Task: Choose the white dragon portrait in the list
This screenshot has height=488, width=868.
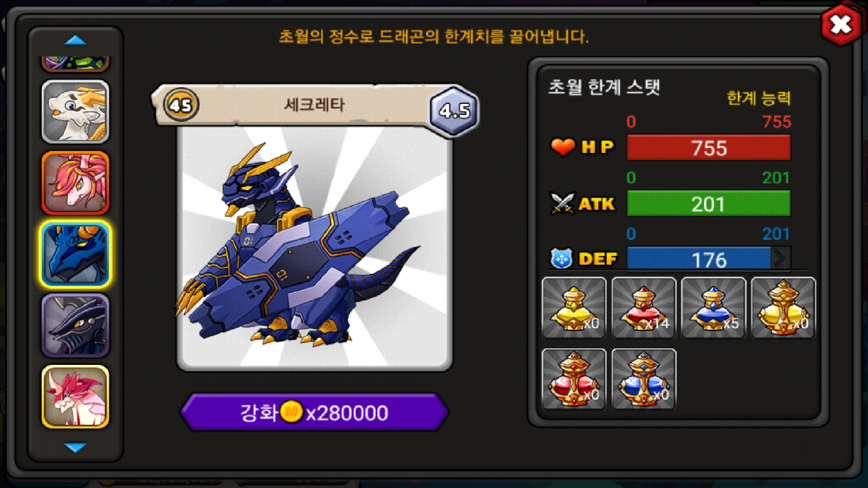Action: click(75, 112)
